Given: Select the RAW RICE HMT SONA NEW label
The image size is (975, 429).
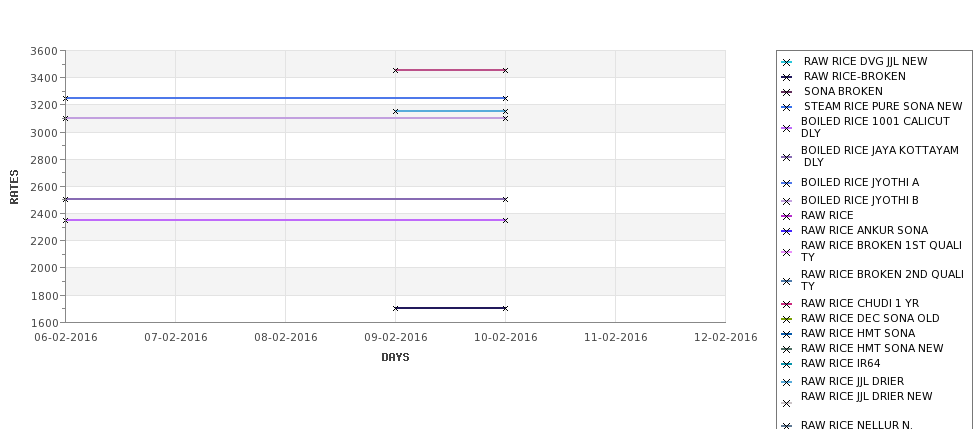Looking at the screenshot, I should 872,349.
